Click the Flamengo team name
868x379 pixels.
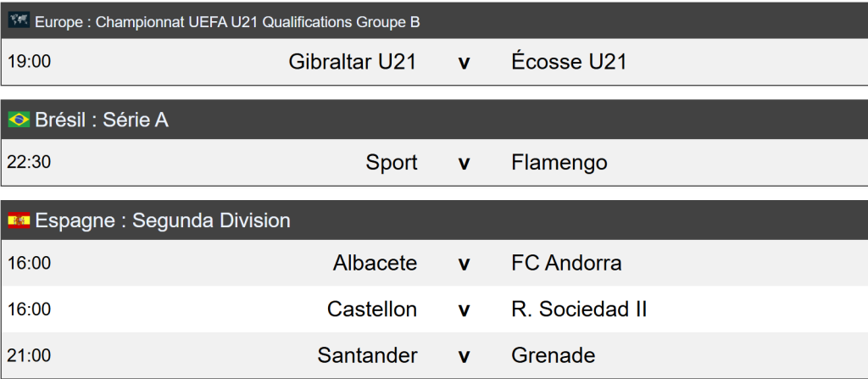(559, 162)
